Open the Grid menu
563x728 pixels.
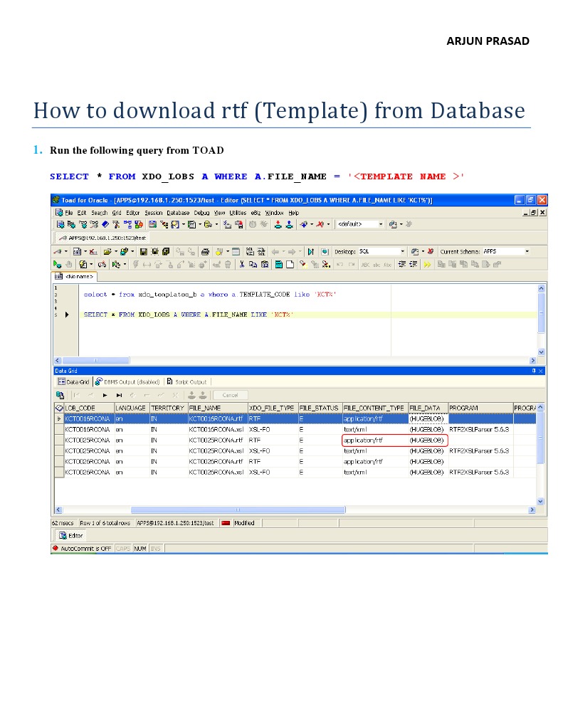point(116,213)
